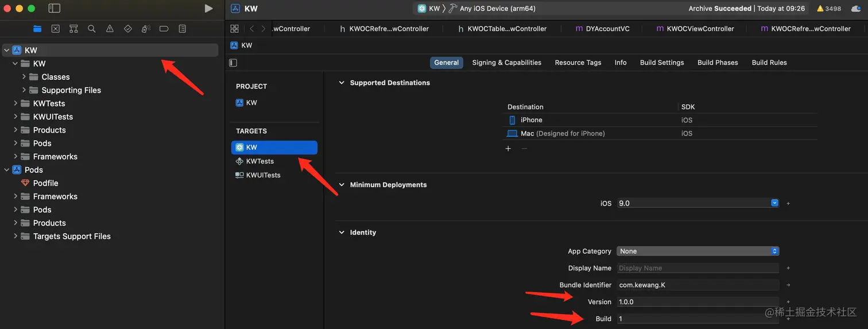Open the Report navigator icon
This screenshot has width=868, height=329.
pyautogui.click(x=182, y=29)
